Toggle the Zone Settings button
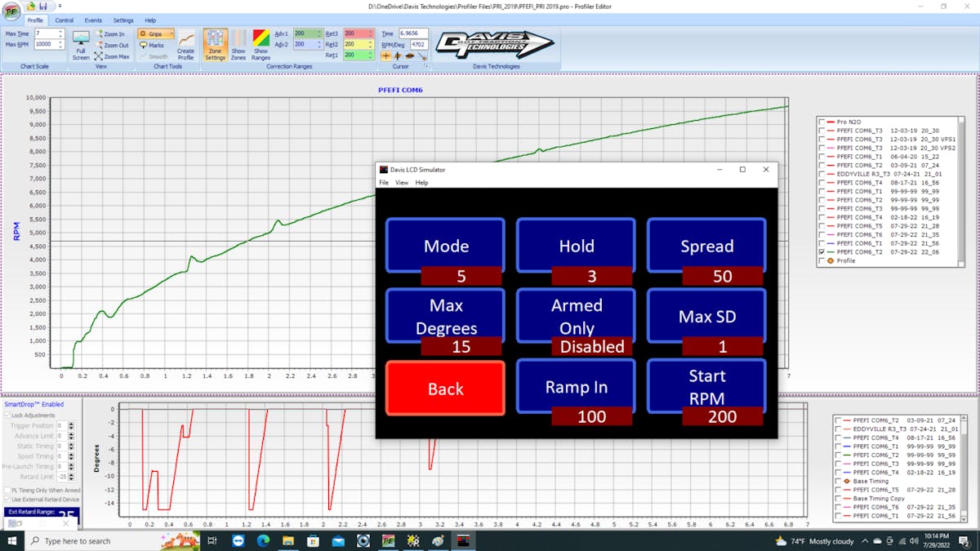This screenshot has width=980, height=551. click(215, 45)
